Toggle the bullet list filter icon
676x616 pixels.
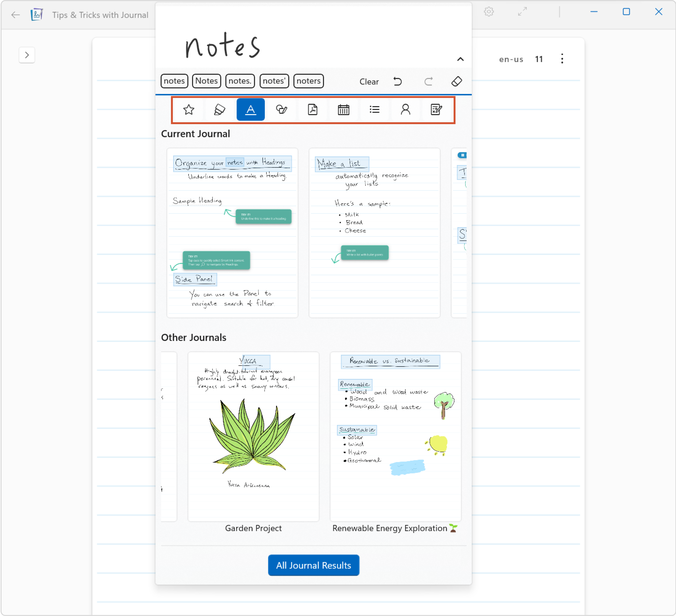coord(374,109)
